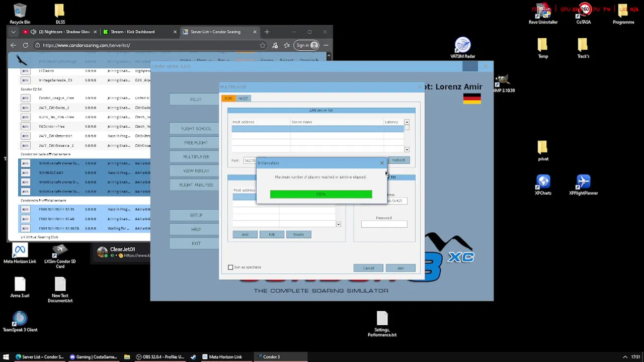Screen dimensions: 644x362
Task: Click the Cancel button in Multiplayer dialog
Action: click(x=368, y=268)
